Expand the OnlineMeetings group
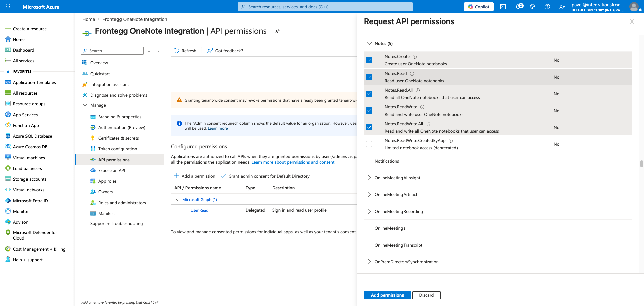The width and height of the screenshot is (644, 306). click(369, 228)
